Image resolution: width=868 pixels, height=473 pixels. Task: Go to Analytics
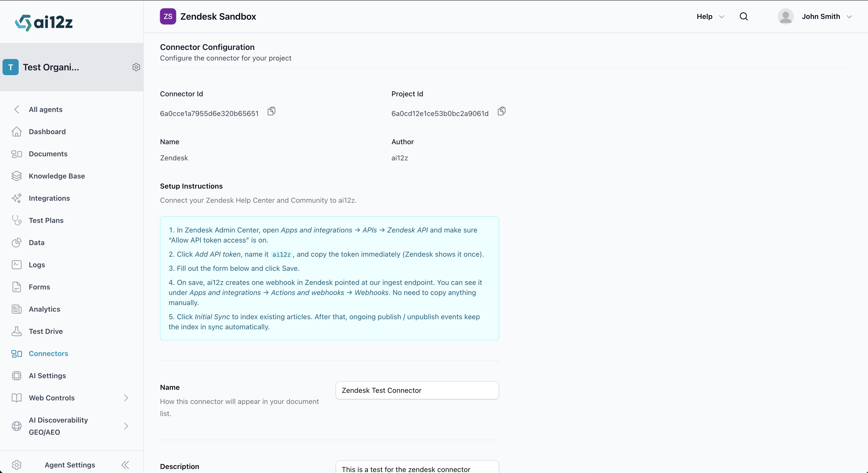pos(44,309)
